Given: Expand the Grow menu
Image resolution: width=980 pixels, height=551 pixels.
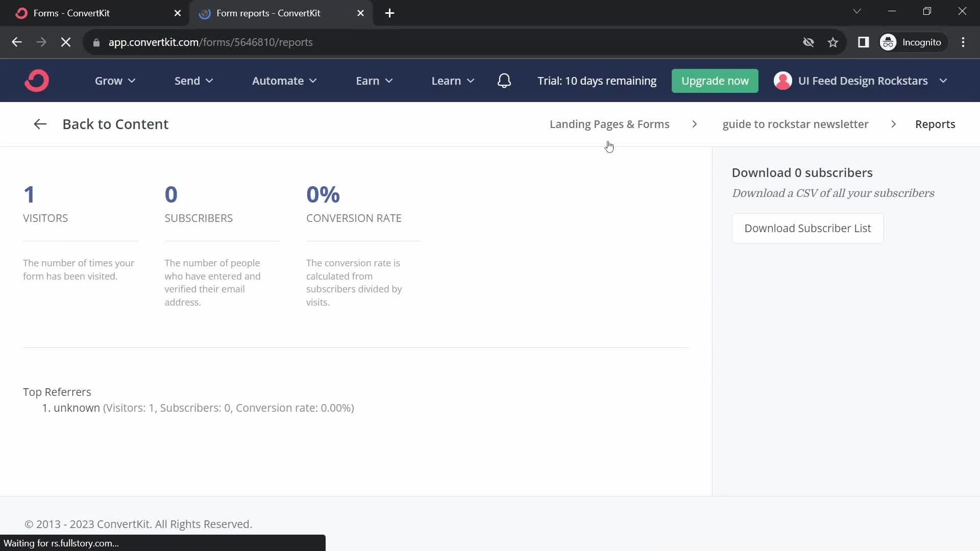Looking at the screenshot, I should coord(115,81).
